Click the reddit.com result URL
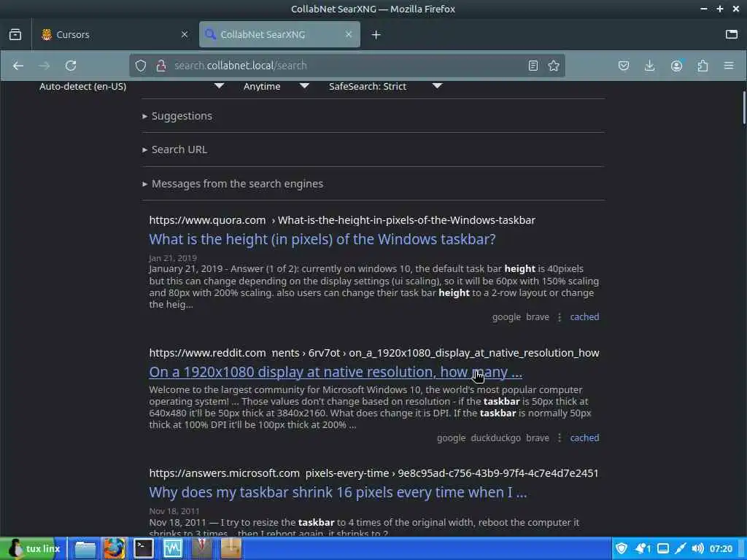 (x=374, y=353)
